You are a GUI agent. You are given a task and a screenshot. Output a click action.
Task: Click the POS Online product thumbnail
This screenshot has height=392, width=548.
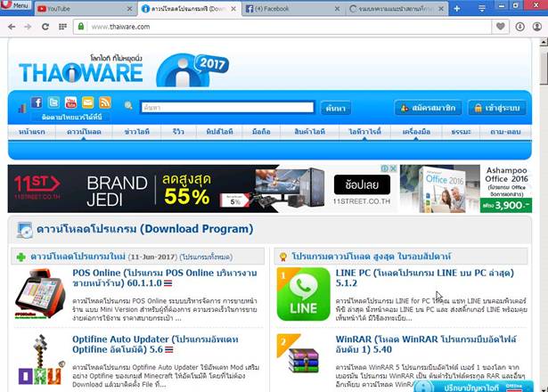click(40, 293)
